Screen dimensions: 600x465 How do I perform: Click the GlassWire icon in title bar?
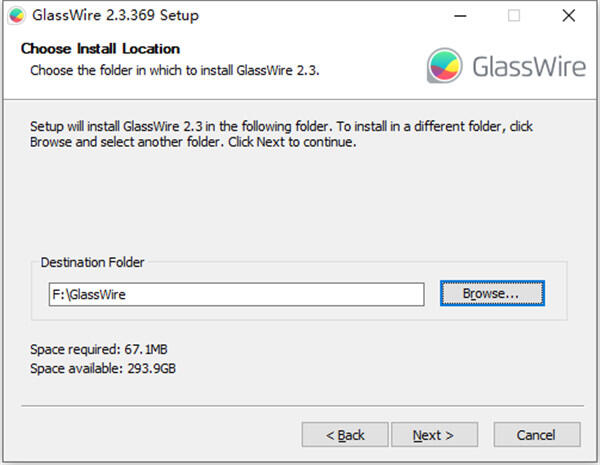14,16
